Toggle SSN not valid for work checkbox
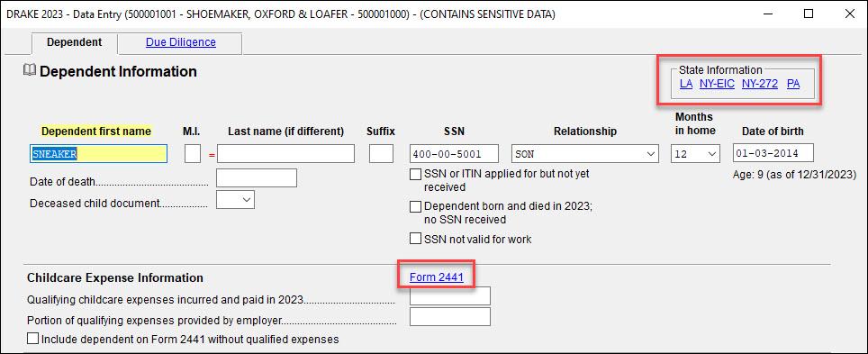 415,239
